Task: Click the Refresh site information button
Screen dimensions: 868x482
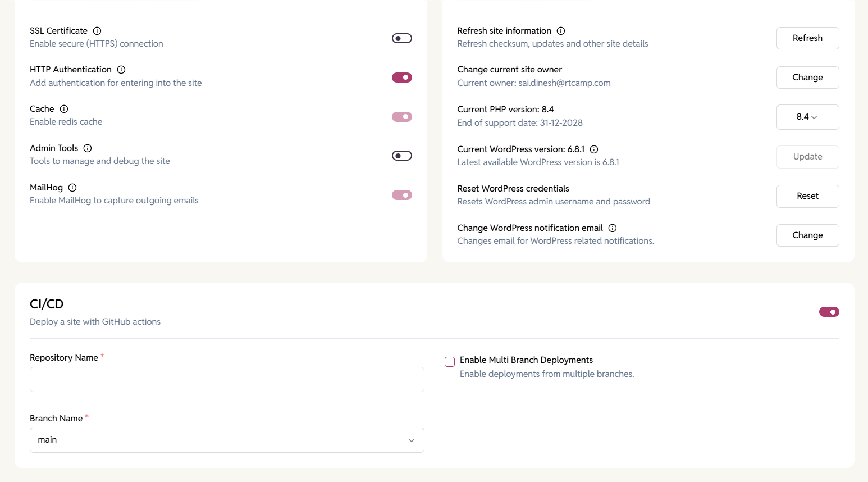Action: tap(807, 38)
